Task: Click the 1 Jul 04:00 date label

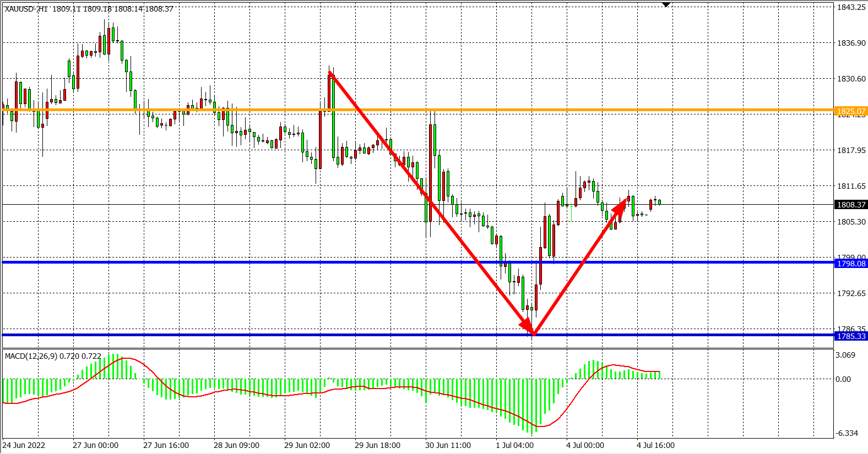Action: pyautogui.click(x=514, y=445)
